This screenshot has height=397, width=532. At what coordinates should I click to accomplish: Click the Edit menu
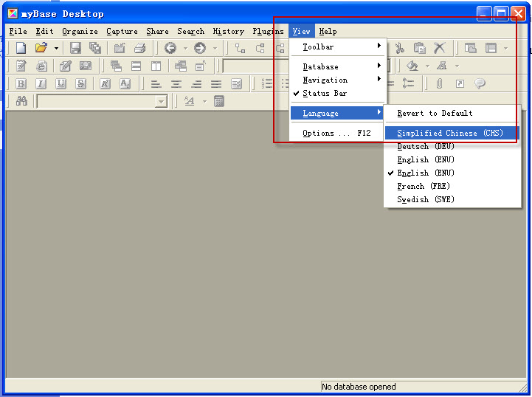point(44,31)
